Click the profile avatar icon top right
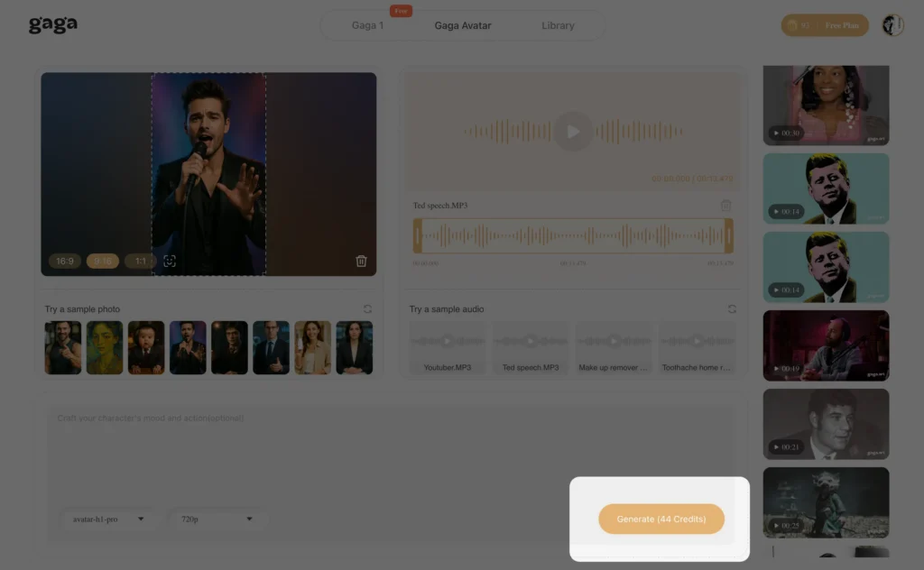Viewport: 924px width, 570px height. coord(893,24)
